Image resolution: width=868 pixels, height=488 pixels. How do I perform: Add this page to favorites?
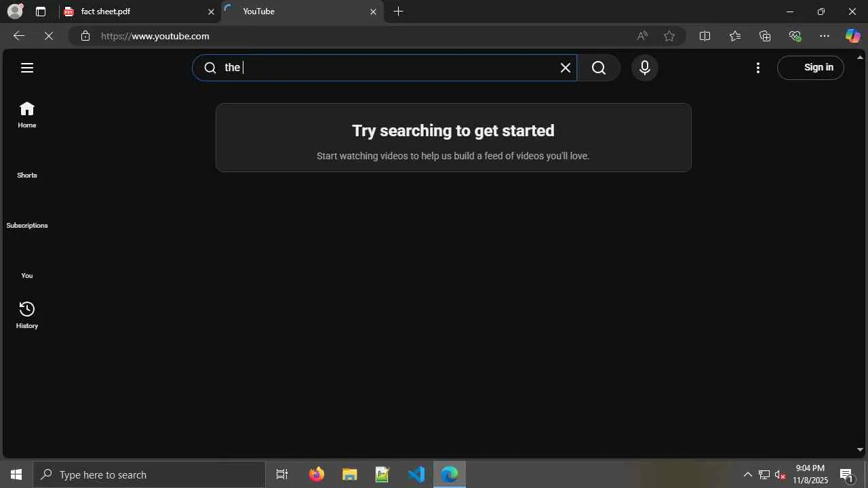coord(669,36)
